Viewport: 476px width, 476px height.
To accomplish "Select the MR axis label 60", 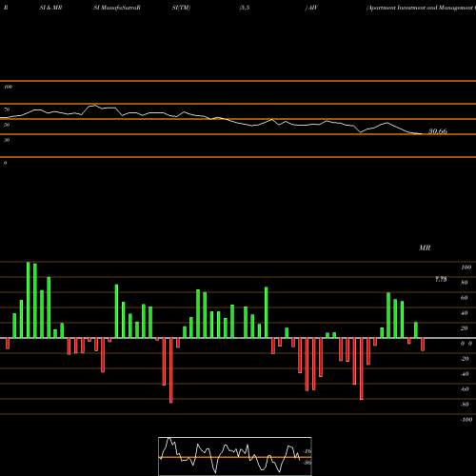I will pos(465,298).
